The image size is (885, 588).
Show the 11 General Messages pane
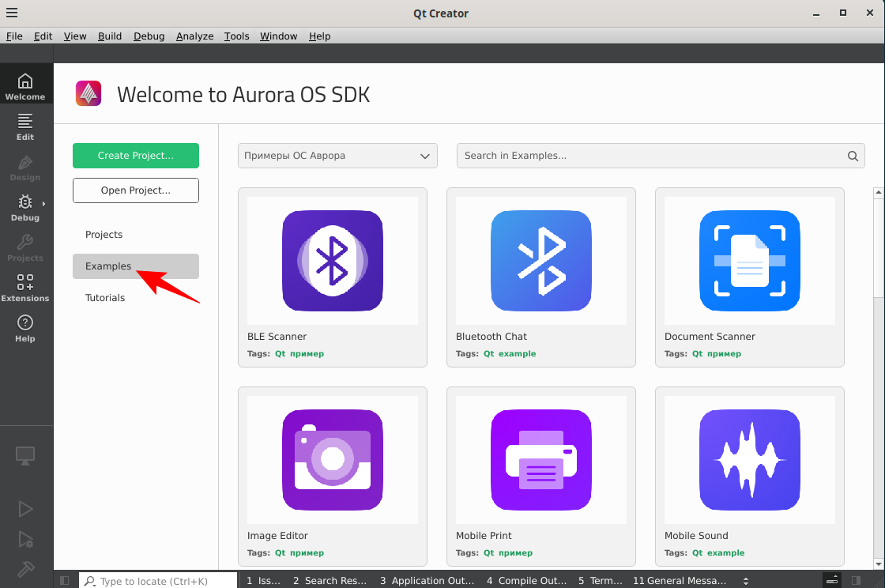coord(680,581)
